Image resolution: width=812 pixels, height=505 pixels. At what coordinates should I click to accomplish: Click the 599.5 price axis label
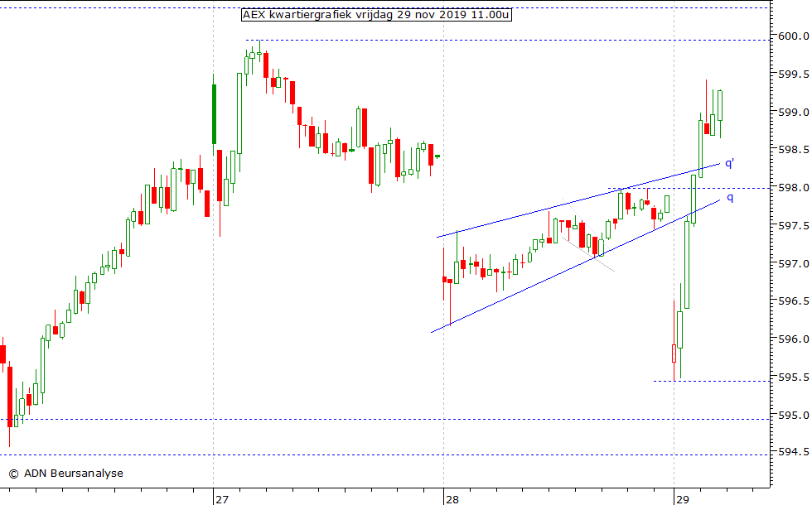(793, 75)
